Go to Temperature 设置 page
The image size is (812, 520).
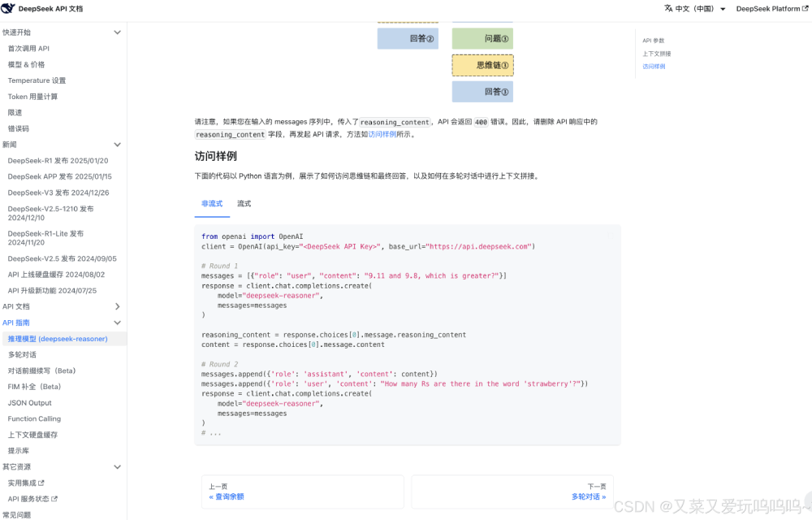click(x=37, y=80)
